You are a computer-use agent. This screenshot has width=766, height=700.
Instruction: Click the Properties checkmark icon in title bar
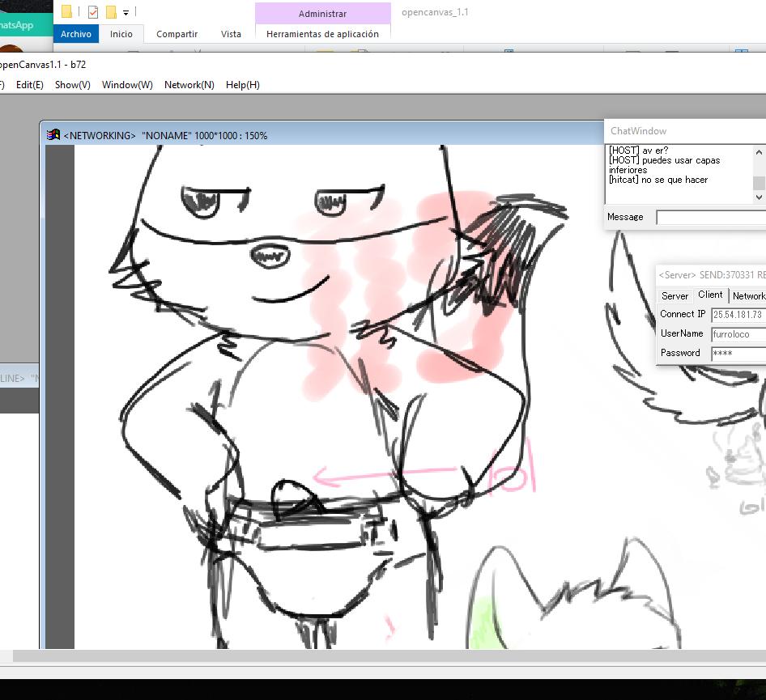pyautogui.click(x=92, y=12)
